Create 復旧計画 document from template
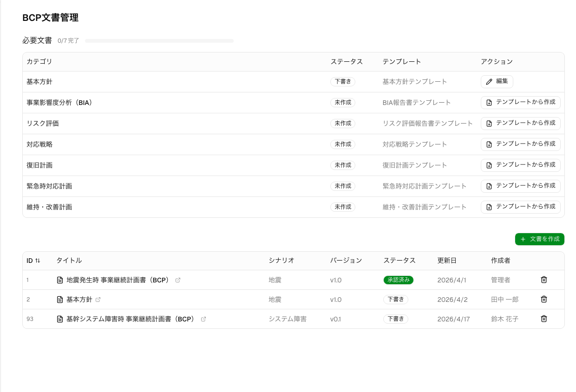576x392 pixels. (x=521, y=165)
